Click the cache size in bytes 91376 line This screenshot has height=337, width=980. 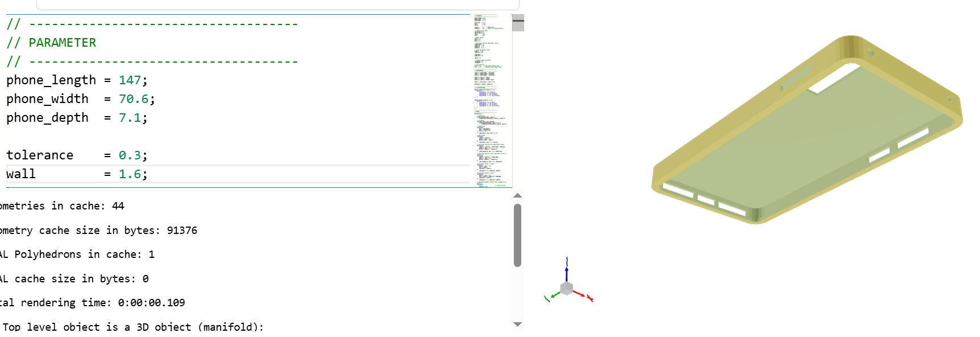coord(99,231)
